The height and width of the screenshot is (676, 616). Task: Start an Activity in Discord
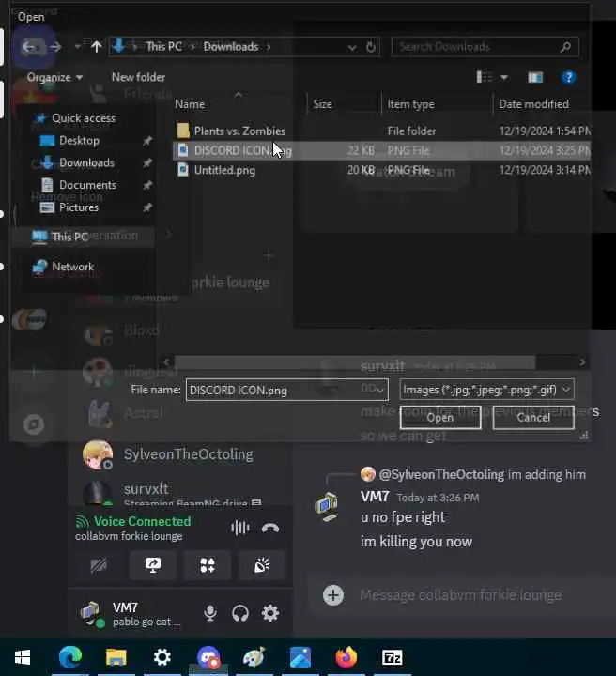point(208,565)
